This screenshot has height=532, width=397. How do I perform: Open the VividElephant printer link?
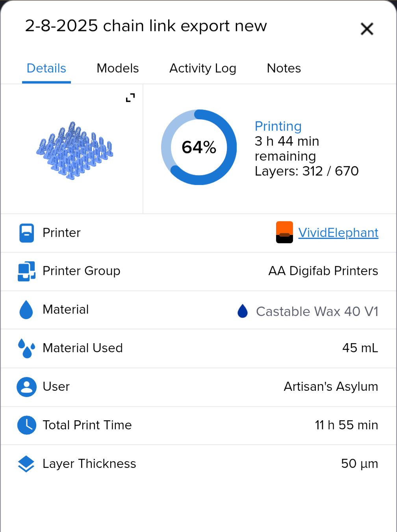[x=338, y=233]
